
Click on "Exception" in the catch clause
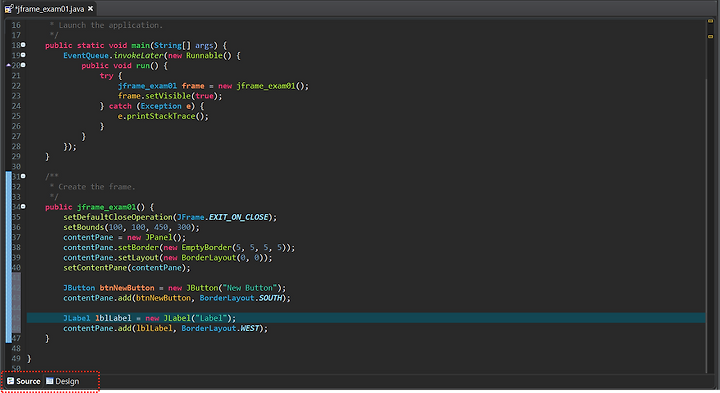(x=161, y=106)
